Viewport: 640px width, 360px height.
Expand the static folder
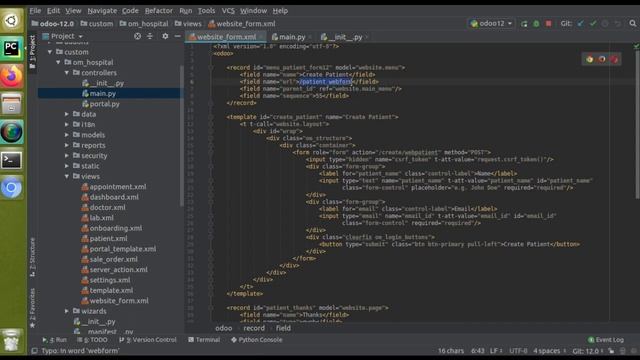67,166
